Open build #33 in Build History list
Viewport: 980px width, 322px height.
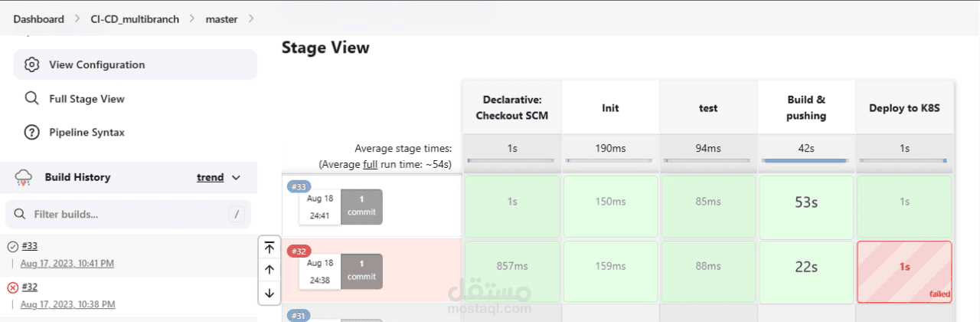tap(30, 245)
